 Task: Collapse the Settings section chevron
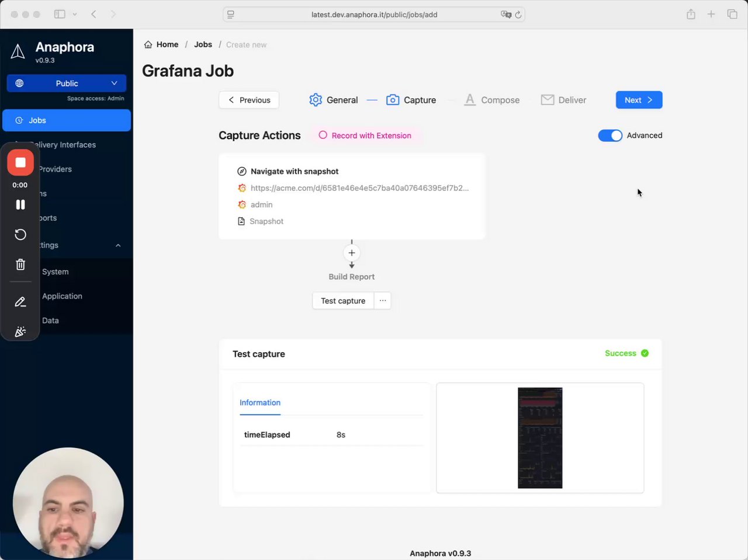(x=118, y=245)
